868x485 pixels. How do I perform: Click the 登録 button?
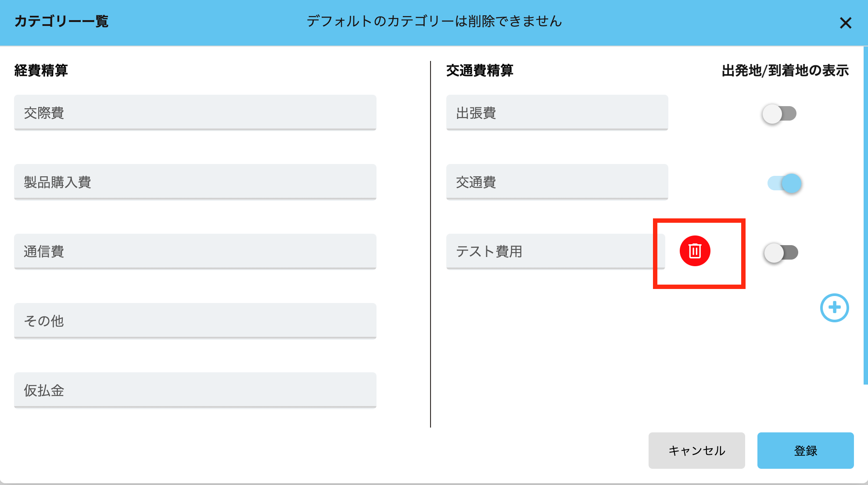[x=805, y=450]
